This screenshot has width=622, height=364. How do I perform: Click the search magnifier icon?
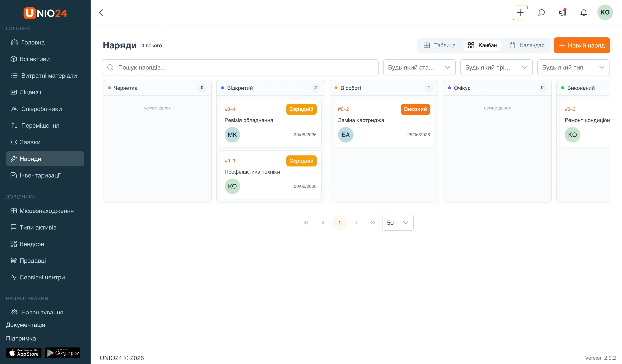click(110, 67)
